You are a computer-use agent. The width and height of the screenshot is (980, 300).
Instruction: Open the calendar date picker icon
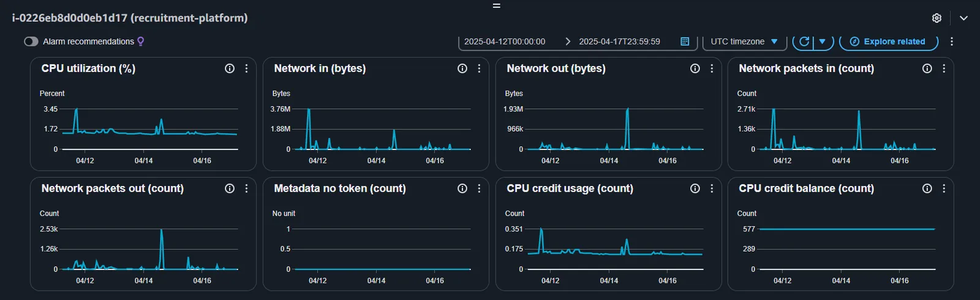(x=685, y=42)
